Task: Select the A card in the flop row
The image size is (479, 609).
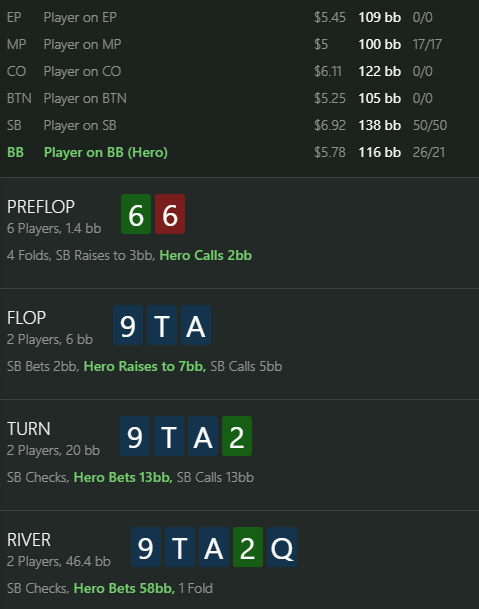Action: coord(196,325)
